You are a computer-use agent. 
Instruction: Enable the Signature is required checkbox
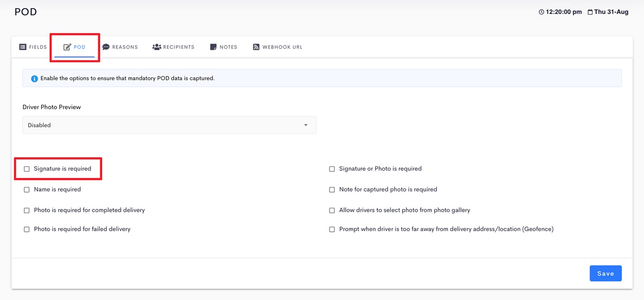click(27, 169)
